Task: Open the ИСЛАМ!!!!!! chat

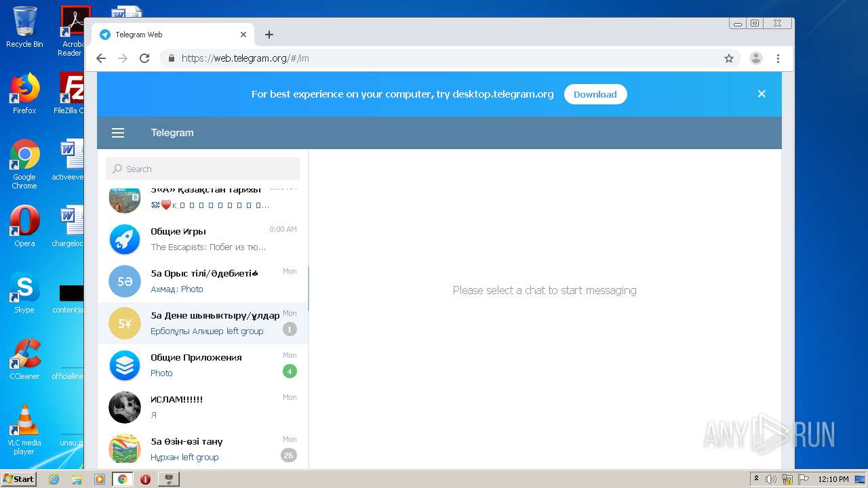Action: pyautogui.click(x=203, y=407)
